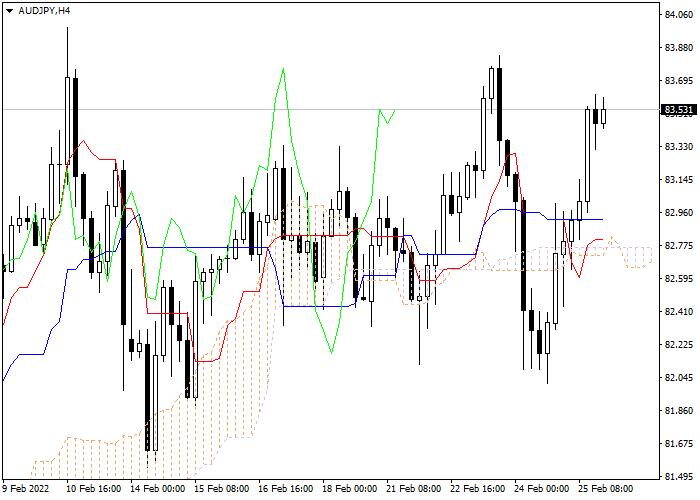Click the AUDJPY,H4 chart title
The width and height of the screenshot is (700, 500).
[x=44, y=10]
